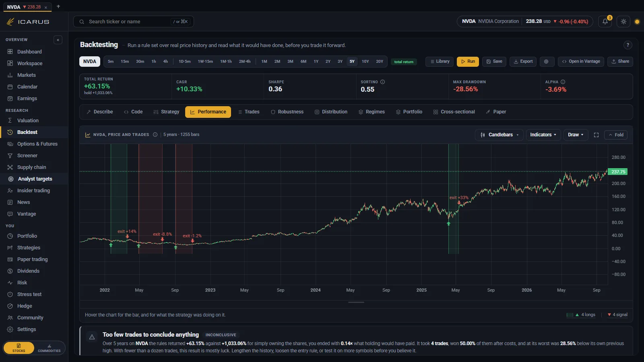Open the help question mark icon

tap(627, 45)
